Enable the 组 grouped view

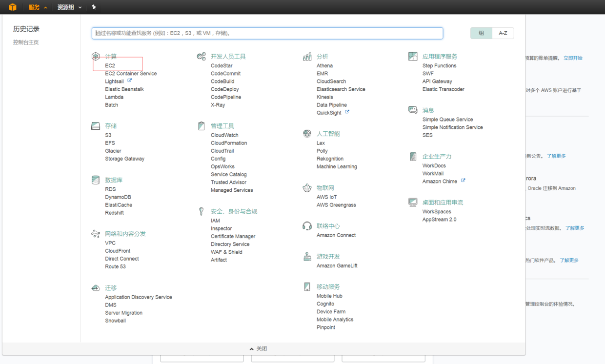point(480,33)
